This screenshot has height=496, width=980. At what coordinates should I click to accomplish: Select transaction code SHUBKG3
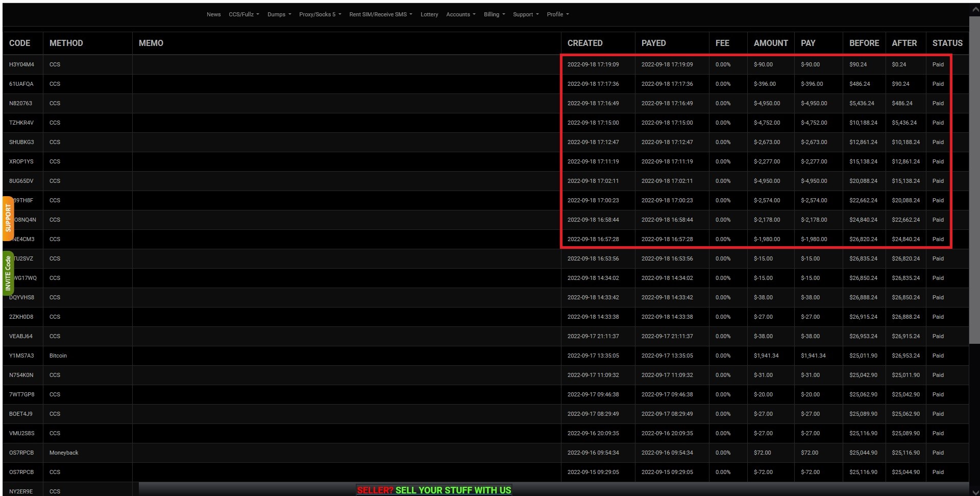point(21,142)
